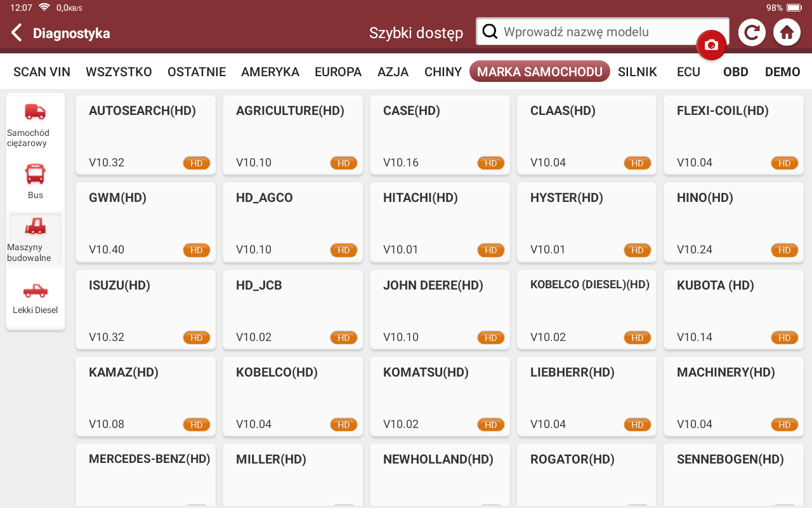Type in the model name search field

pos(609,32)
